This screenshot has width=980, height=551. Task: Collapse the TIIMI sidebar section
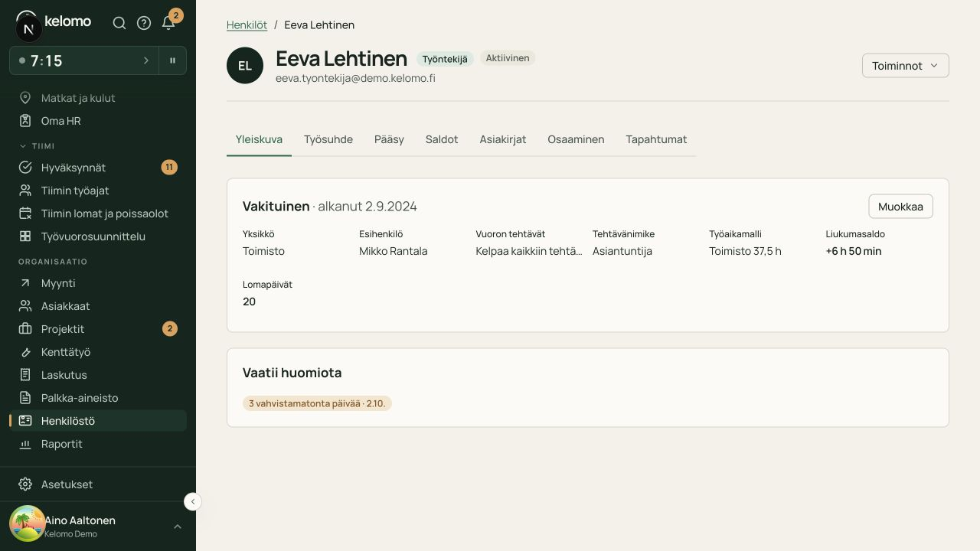(37, 146)
